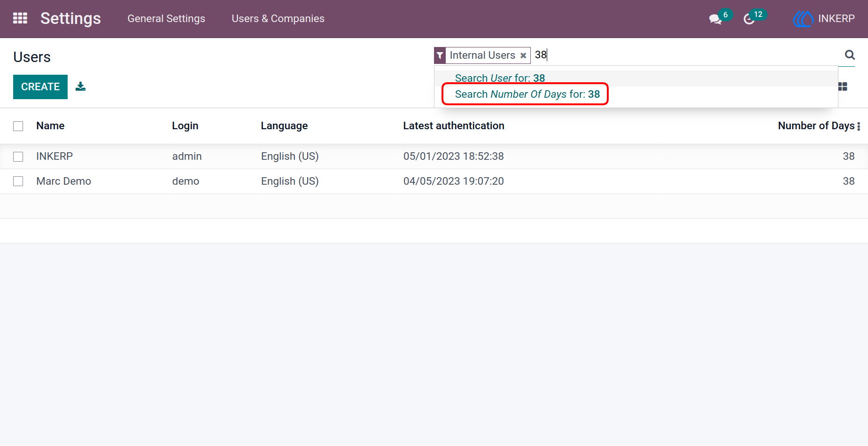Click the 05/01/2023 18:52:38 authentication cell
Viewport: 868px width, 446px height.
453,156
